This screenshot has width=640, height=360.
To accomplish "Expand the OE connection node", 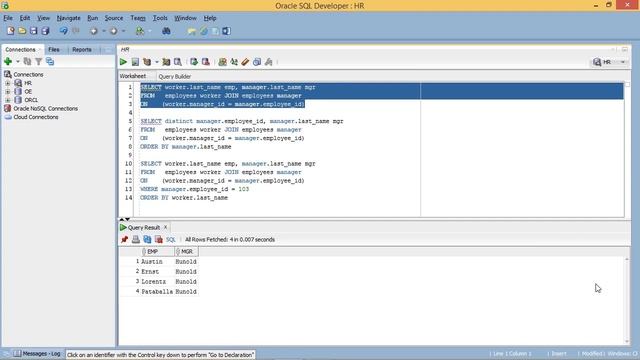I will point(7,91).
